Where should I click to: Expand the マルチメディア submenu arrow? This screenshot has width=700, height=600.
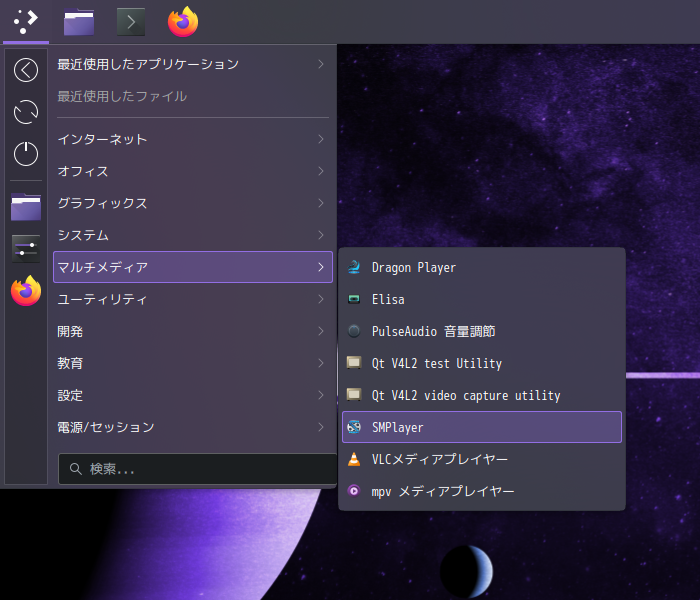coord(321,267)
